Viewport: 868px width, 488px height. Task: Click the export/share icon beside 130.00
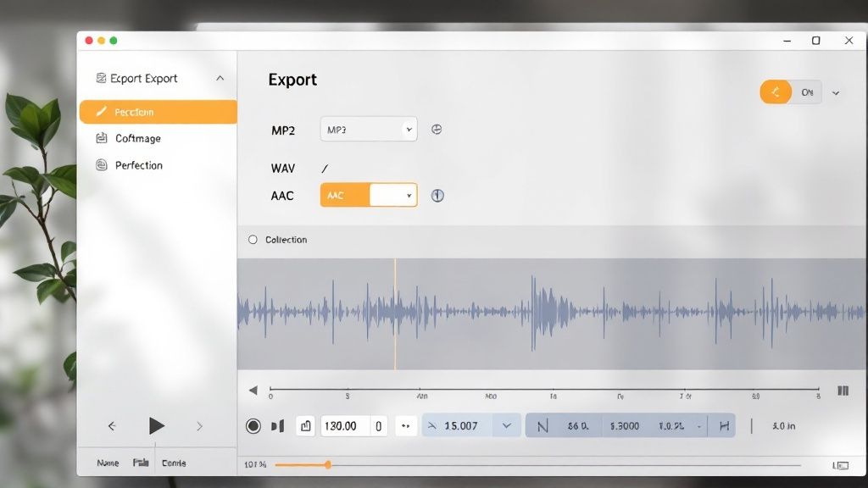tap(305, 426)
